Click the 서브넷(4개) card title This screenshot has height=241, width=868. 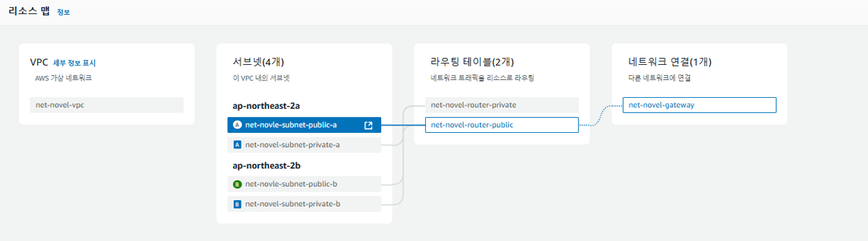pos(258,62)
